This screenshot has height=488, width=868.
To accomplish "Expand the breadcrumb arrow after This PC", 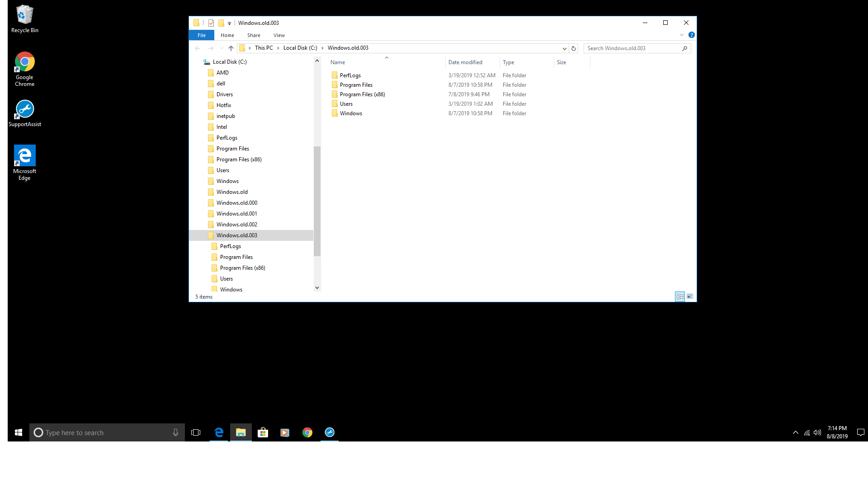I will [278, 48].
